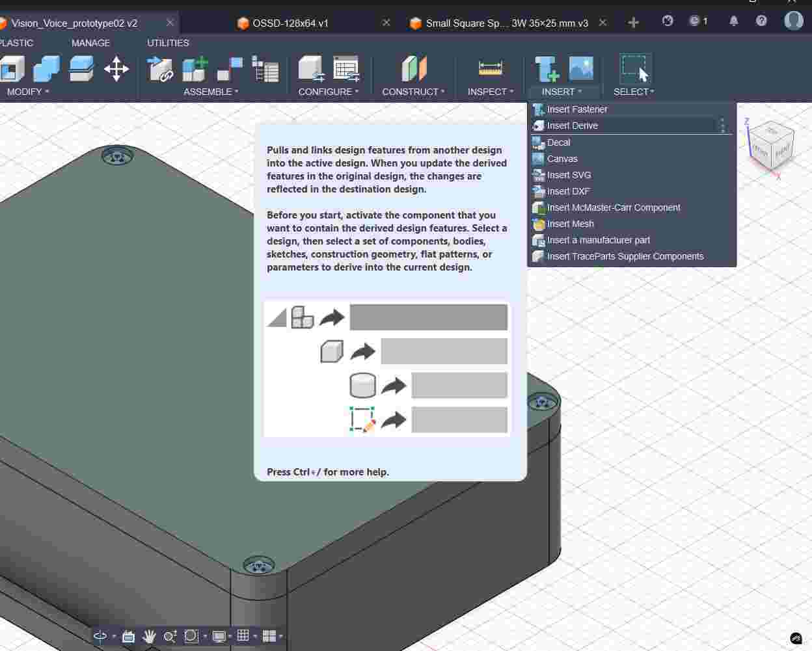
Task: Open the PLASTIC ribbon tab
Action: pyautogui.click(x=16, y=43)
